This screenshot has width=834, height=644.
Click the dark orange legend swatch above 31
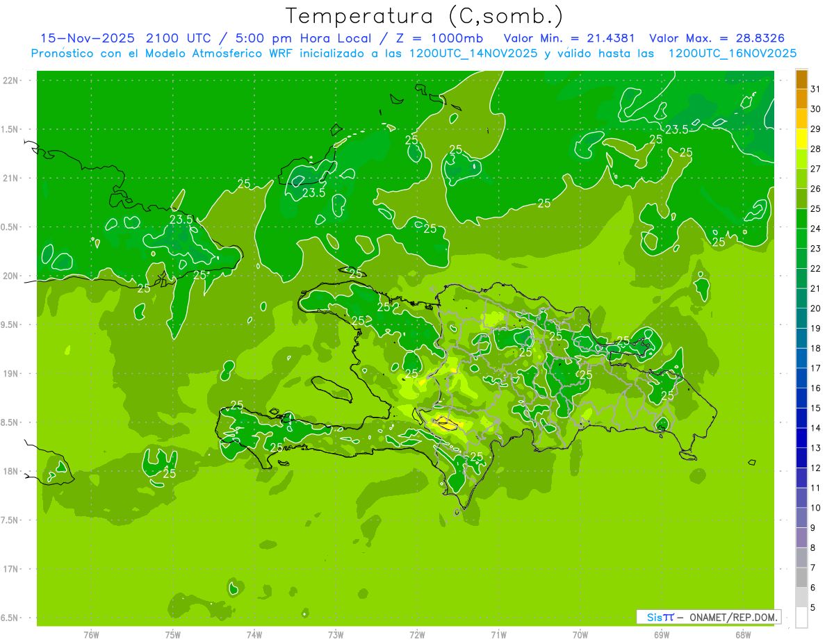coord(801,79)
